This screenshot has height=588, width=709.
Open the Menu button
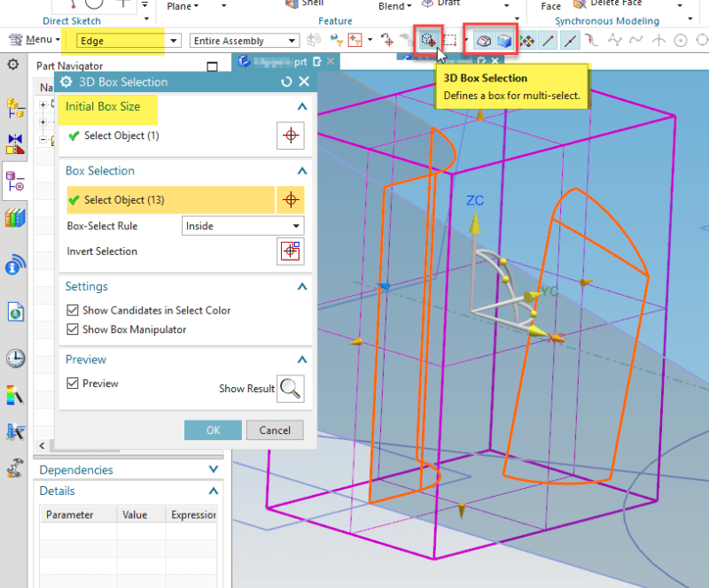click(35, 40)
